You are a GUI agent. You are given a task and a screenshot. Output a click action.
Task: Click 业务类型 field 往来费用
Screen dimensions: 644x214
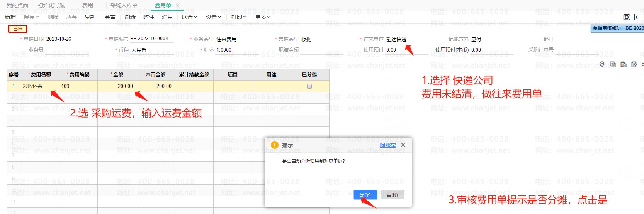[237, 39]
